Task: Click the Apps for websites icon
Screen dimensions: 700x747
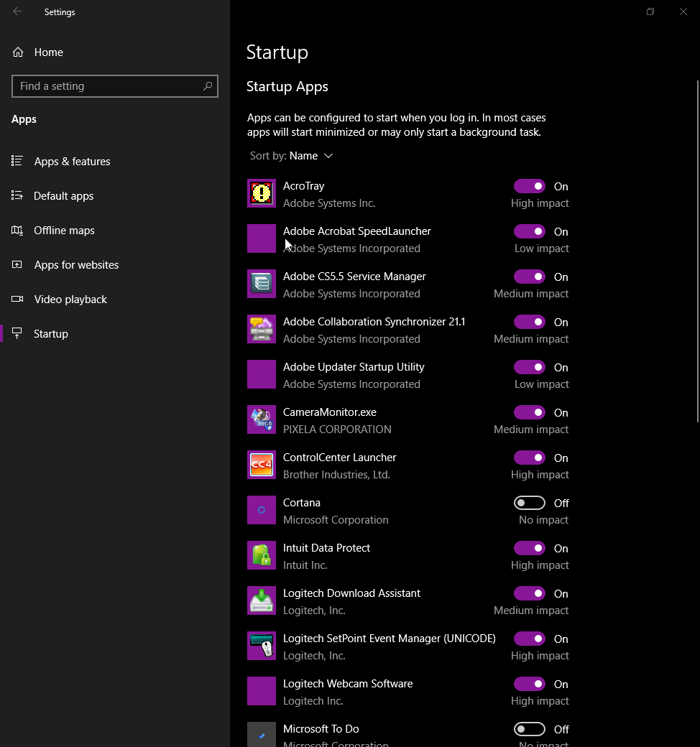Action: (17, 264)
